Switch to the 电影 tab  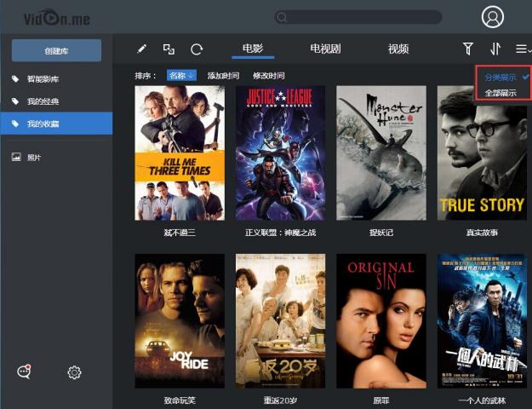click(x=253, y=49)
